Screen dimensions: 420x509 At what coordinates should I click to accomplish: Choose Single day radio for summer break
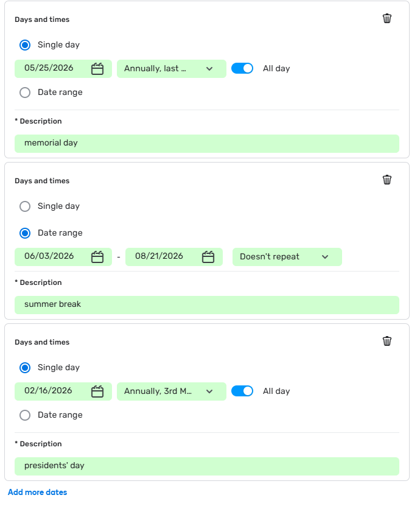tap(25, 206)
